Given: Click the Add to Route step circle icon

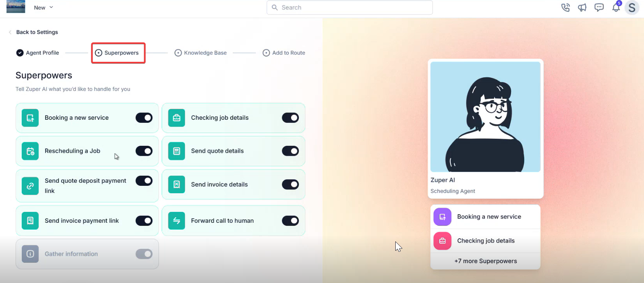Looking at the screenshot, I should coord(266,53).
